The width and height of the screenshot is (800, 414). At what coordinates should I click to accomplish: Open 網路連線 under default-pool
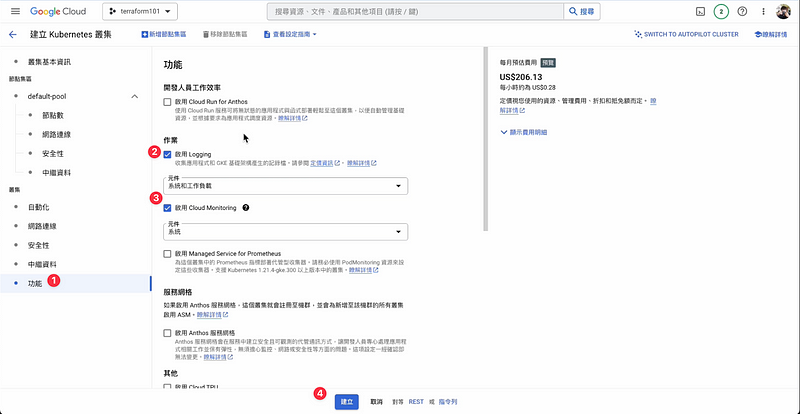[57, 134]
